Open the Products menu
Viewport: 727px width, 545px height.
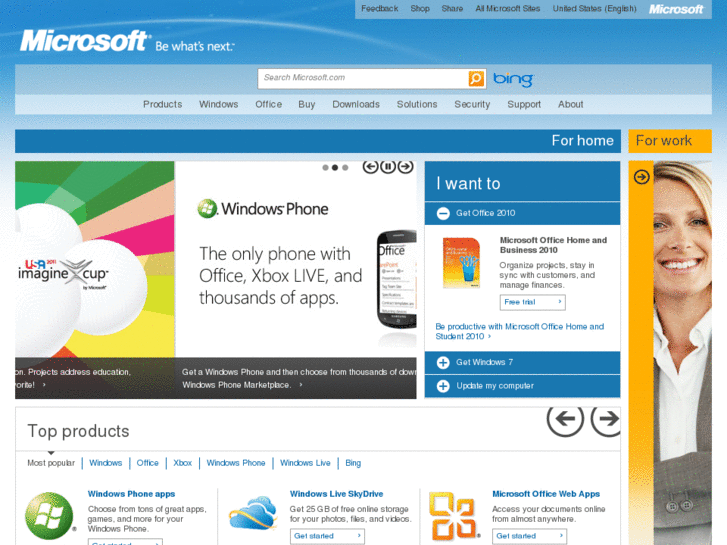point(163,104)
